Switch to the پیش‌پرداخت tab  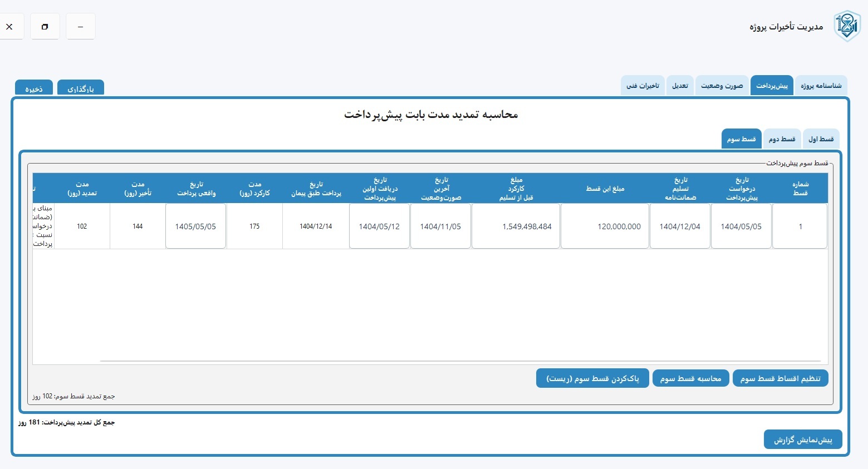tap(772, 86)
